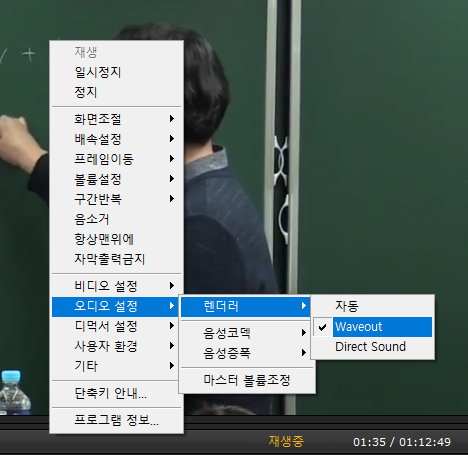Open the 음성코덱 submenu
468x455 pixels.
[x=247, y=333]
